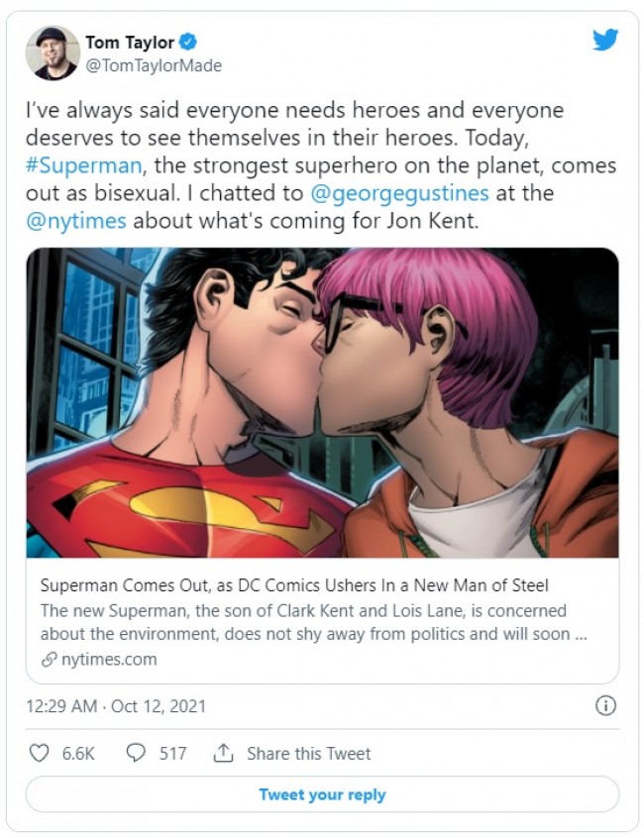Open the tweet timestamp Oct 12, 2021
This screenshot has width=644, height=838.
[x=116, y=706]
